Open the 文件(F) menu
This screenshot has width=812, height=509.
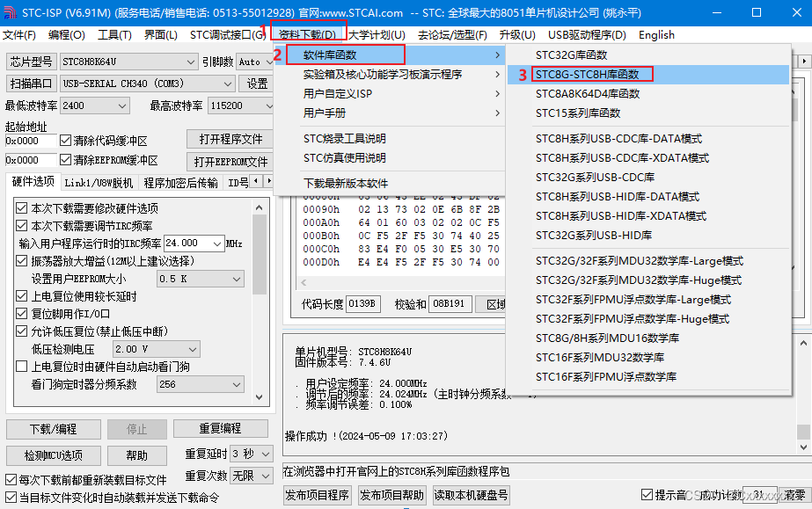(19, 34)
